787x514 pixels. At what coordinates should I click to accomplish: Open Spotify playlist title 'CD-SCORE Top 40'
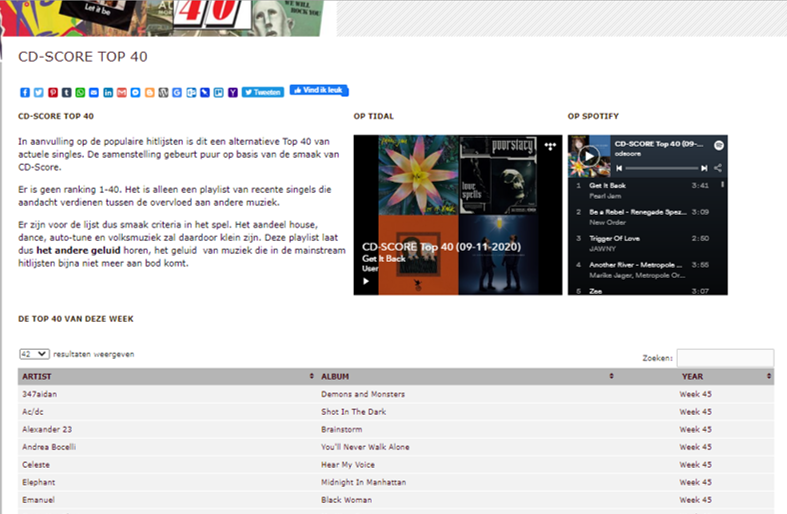tap(659, 144)
